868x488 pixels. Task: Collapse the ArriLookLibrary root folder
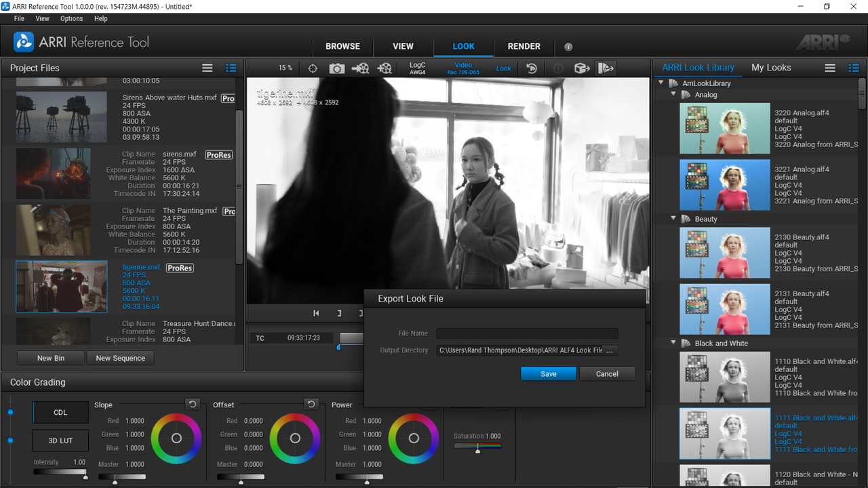point(661,83)
